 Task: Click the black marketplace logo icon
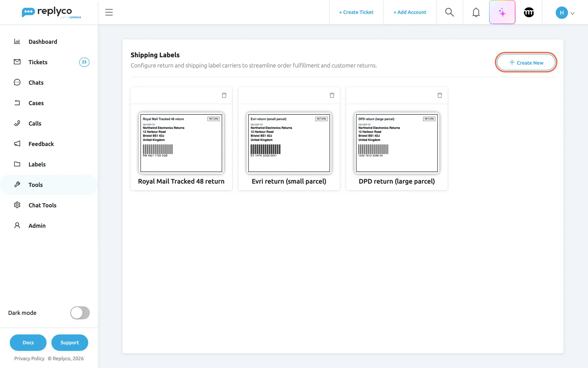tap(529, 12)
